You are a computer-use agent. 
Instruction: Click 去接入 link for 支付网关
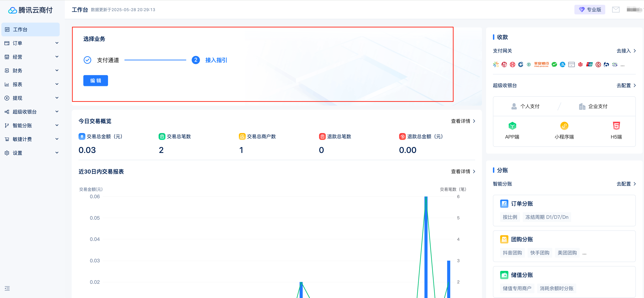coord(626,51)
